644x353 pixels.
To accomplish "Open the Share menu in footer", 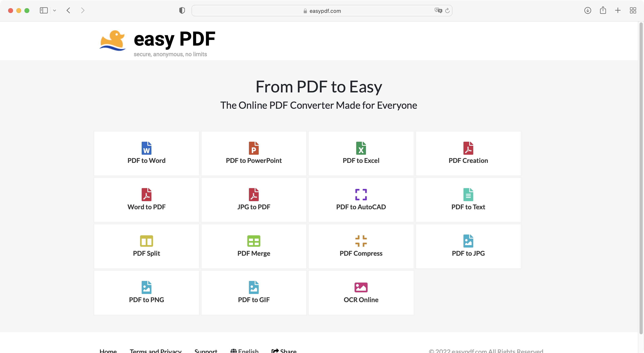I will click(x=284, y=351).
